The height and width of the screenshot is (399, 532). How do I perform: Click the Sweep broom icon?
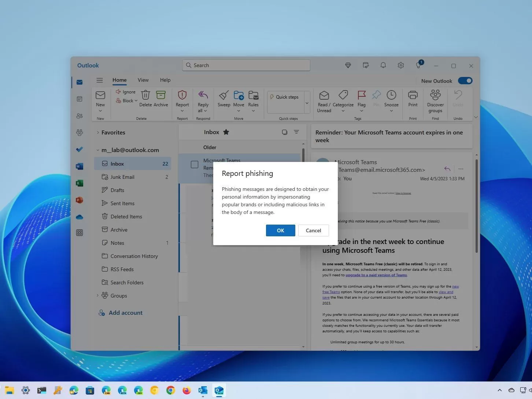(224, 95)
